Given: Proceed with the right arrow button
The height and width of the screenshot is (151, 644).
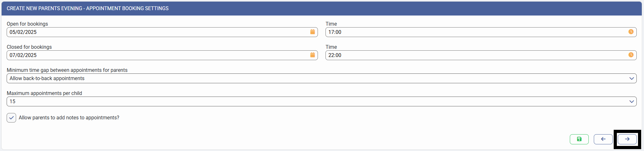Looking at the screenshot, I should (627, 139).
